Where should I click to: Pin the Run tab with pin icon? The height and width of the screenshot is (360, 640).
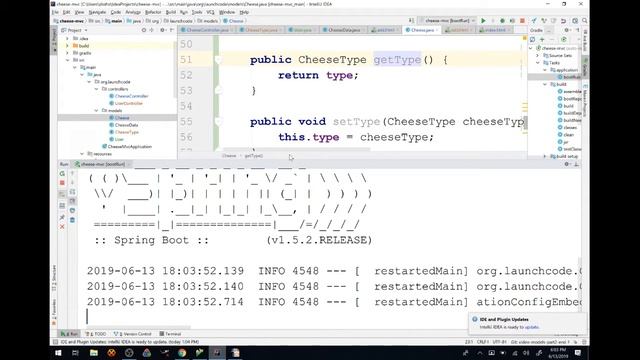(62, 217)
